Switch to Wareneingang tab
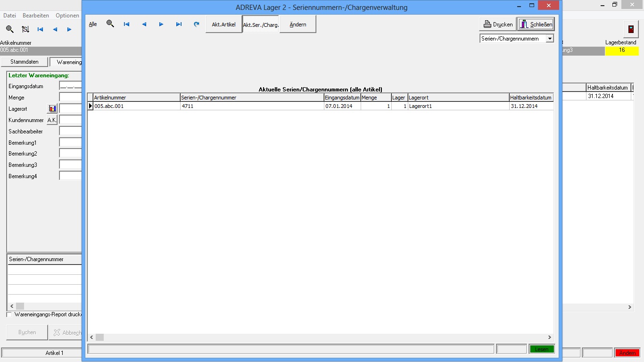The width and height of the screenshot is (644, 362). coord(66,62)
